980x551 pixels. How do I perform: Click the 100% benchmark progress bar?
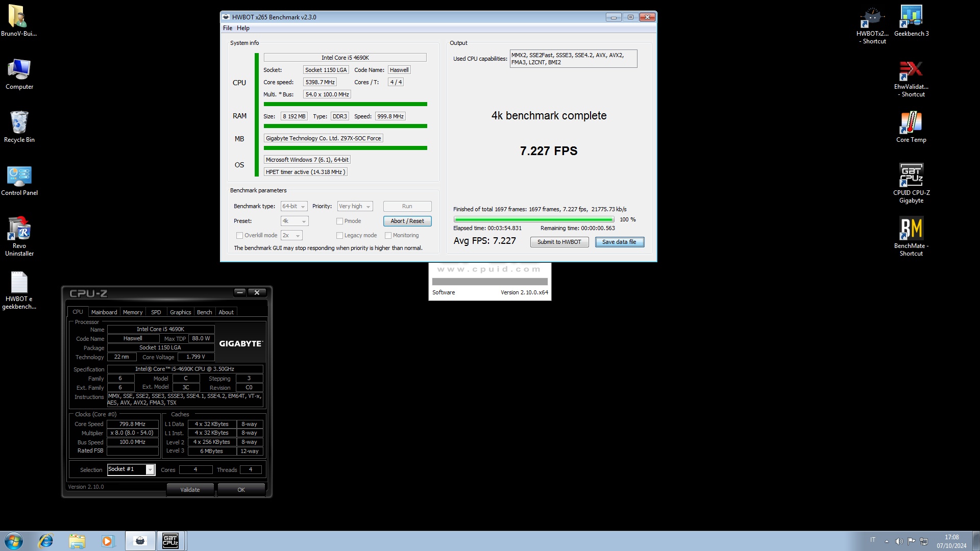pyautogui.click(x=533, y=219)
